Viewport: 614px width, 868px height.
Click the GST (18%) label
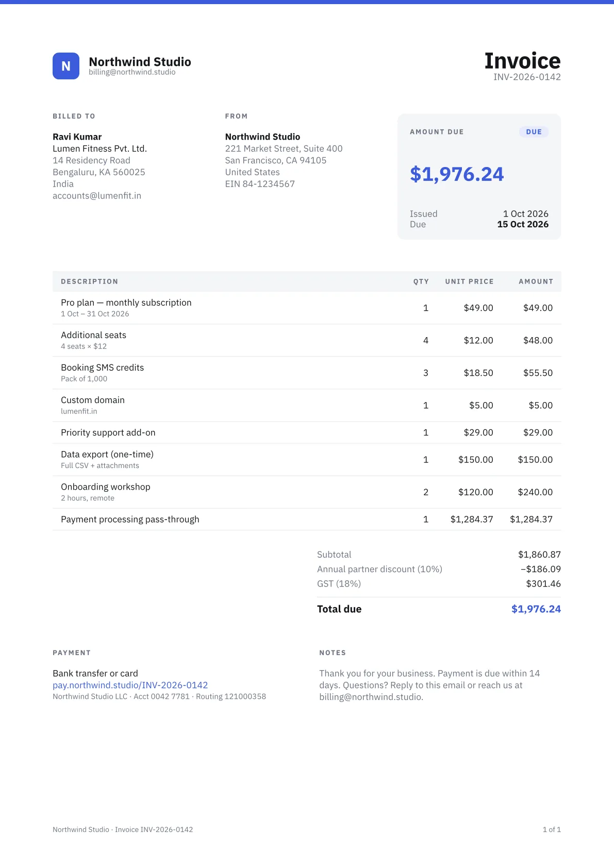click(x=339, y=583)
